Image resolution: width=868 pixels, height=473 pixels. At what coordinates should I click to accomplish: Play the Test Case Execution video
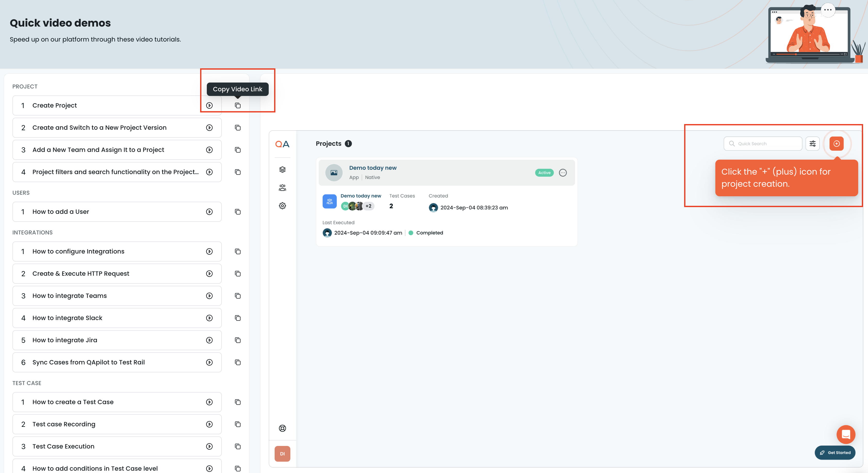pos(209,446)
